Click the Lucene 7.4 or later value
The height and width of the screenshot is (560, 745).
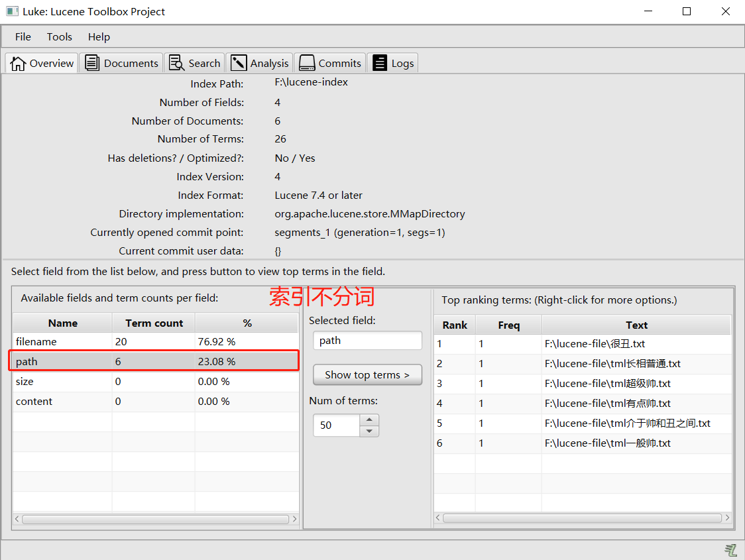coord(318,196)
